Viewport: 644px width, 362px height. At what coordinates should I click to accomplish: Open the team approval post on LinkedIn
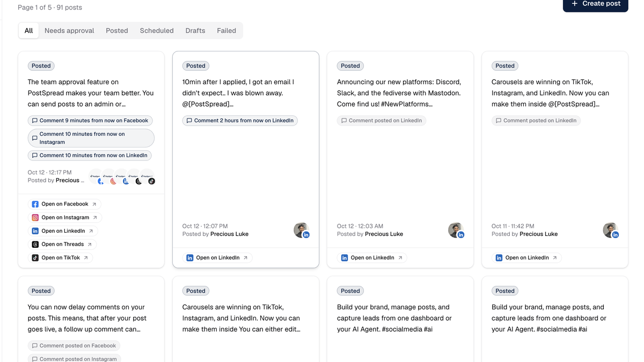[63, 231]
